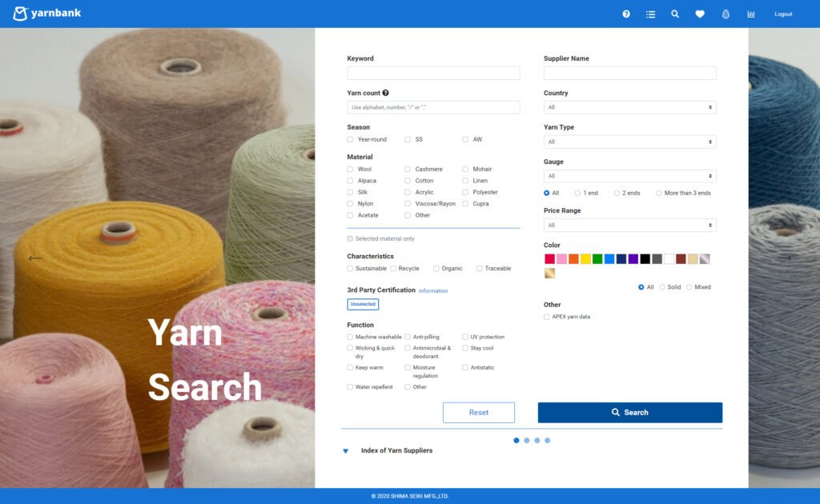This screenshot has height=504, width=820.
Task: Check the Cashmere material checkbox
Action: click(408, 170)
